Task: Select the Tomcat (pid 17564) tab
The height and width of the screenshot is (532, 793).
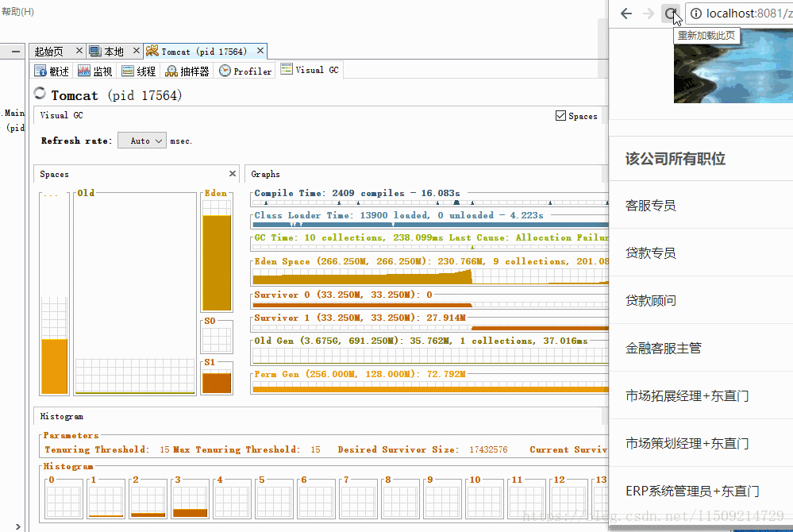Action: (x=205, y=51)
